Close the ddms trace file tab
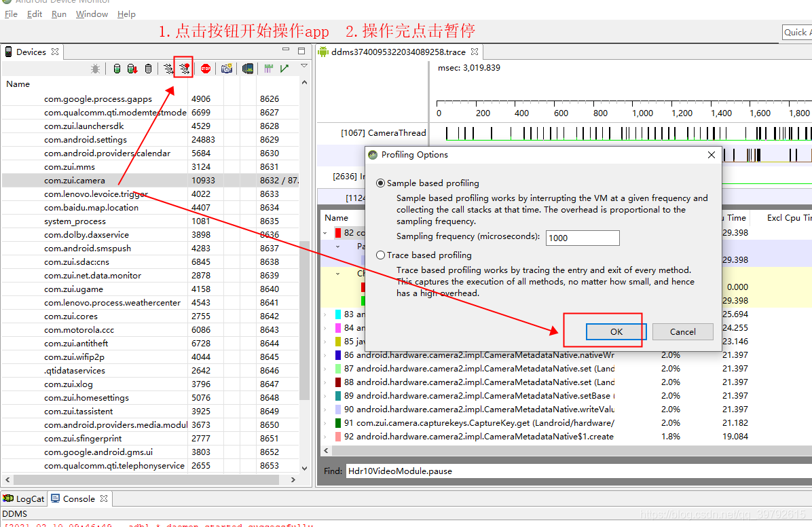812x527 pixels. [x=475, y=52]
